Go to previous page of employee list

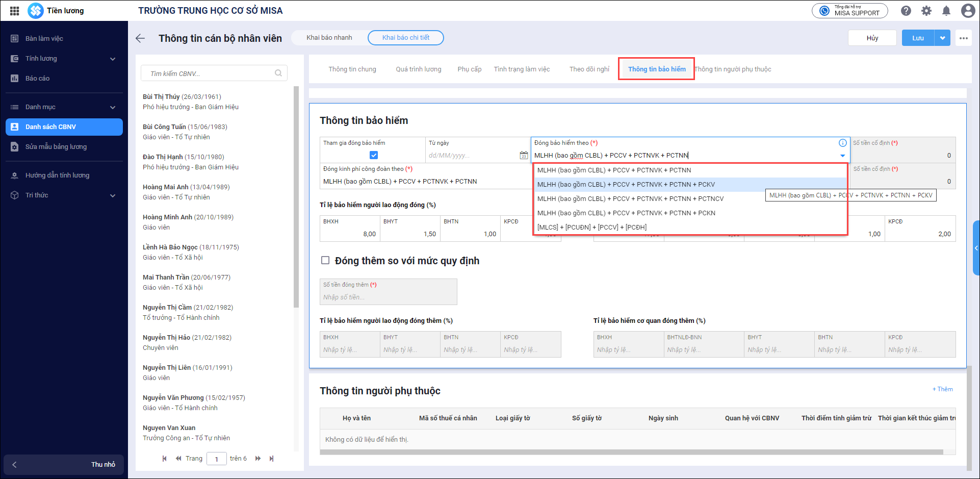pyautogui.click(x=178, y=459)
